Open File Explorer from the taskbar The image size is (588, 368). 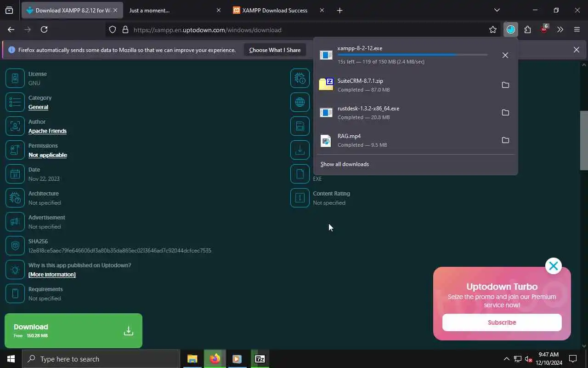(x=192, y=359)
